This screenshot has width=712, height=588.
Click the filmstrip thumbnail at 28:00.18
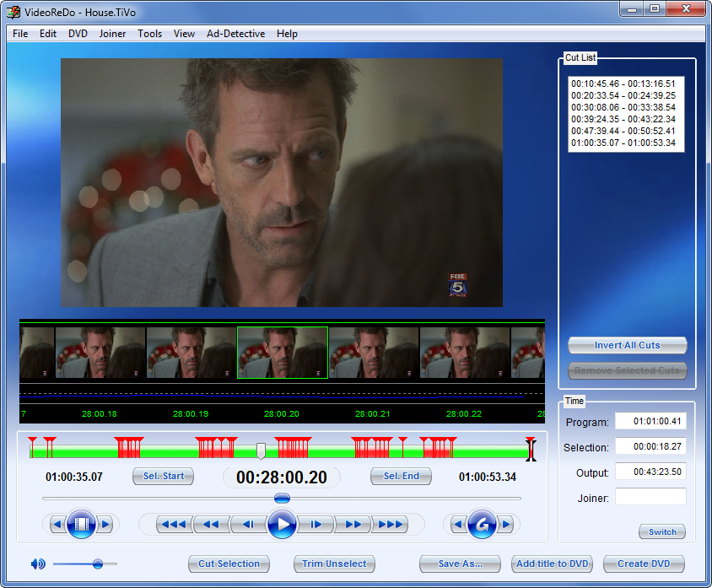click(x=100, y=353)
